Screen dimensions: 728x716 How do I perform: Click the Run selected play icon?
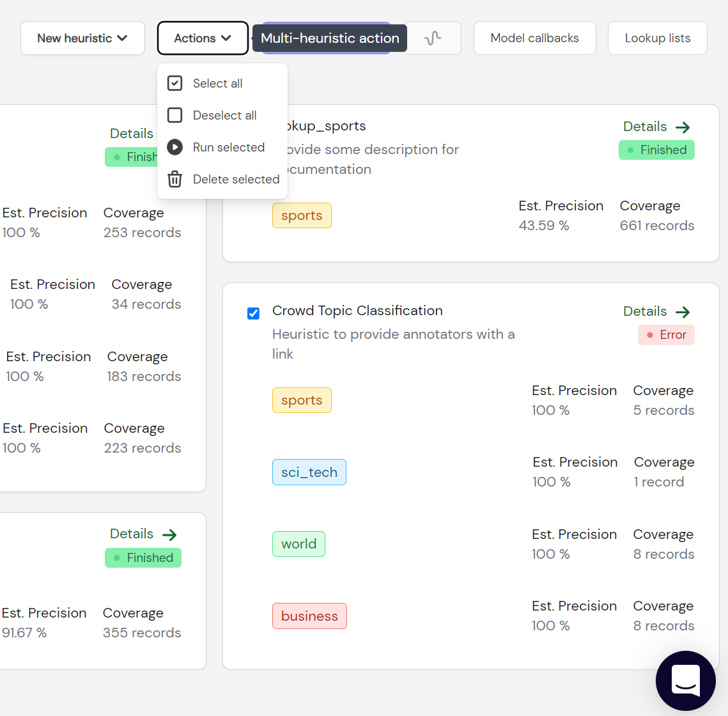[174, 147]
